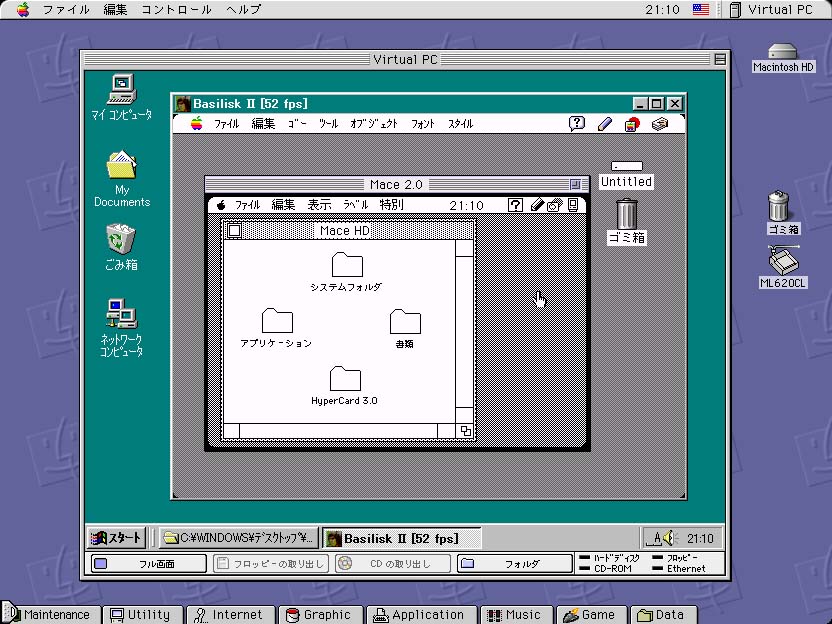Collapse the Virtual PC window using its windowshade box
This screenshot has width=832, height=624.
pos(720,59)
